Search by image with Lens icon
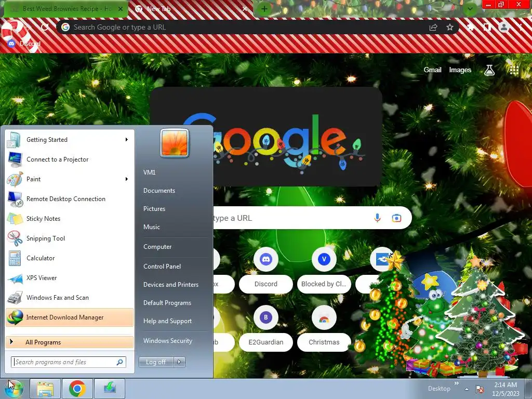 396,218
